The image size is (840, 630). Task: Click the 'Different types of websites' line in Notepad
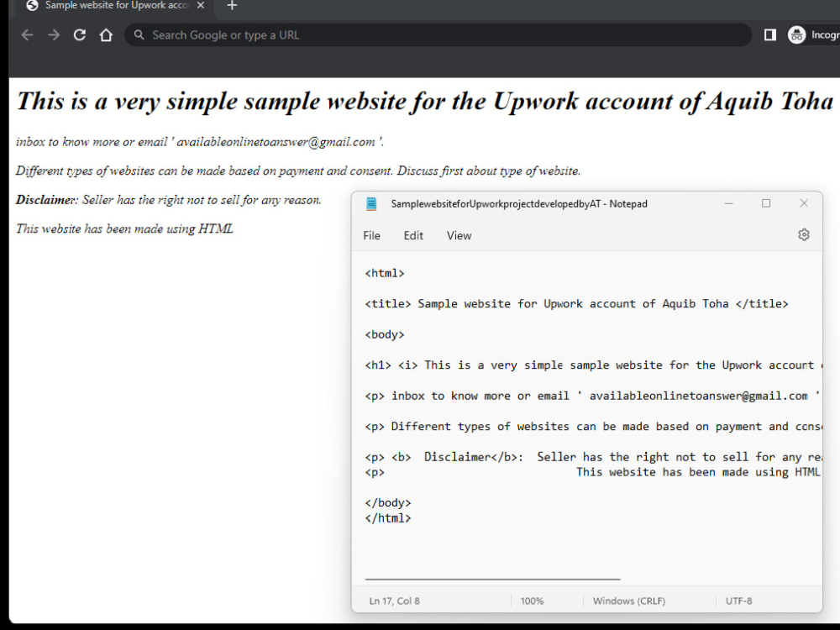[593, 427]
